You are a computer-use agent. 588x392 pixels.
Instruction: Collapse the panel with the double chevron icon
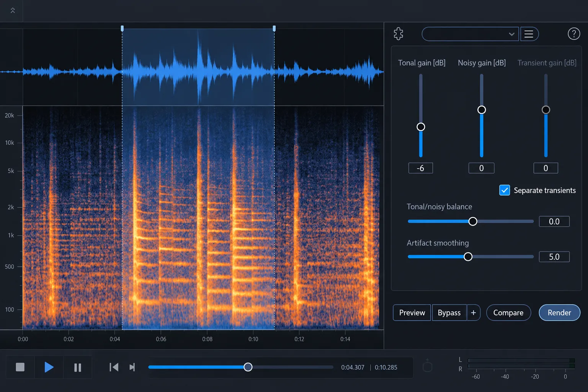click(13, 10)
